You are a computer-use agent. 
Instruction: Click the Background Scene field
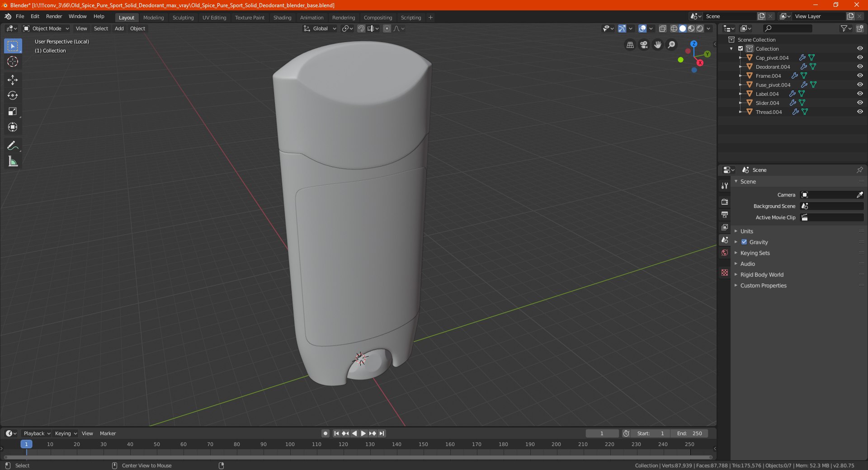(x=832, y=206)
